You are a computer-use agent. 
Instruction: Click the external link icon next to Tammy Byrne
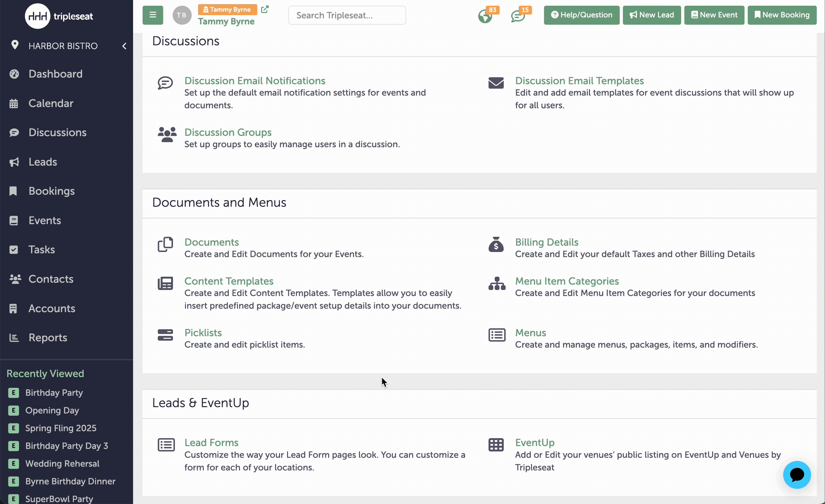tap(265, 9)
